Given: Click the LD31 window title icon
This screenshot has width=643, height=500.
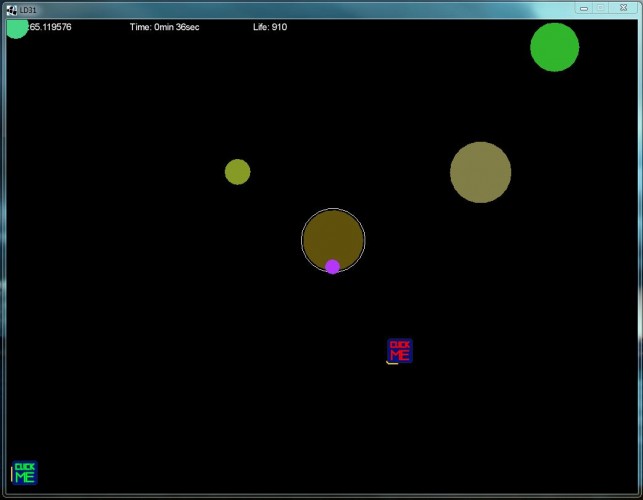Looking at the screenshot, I should point(11,10).
